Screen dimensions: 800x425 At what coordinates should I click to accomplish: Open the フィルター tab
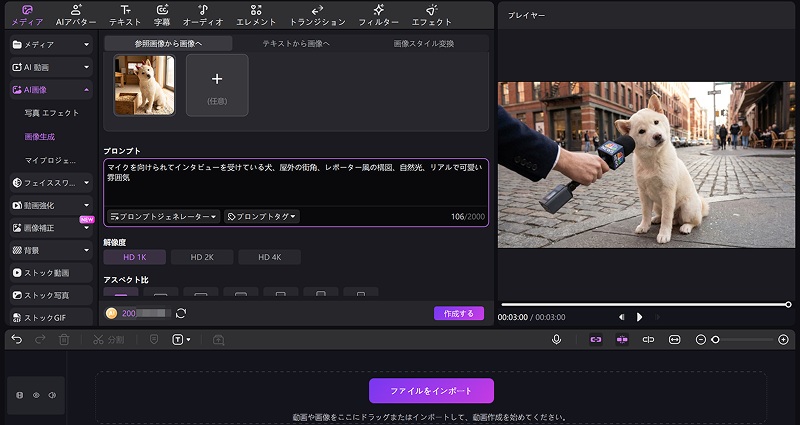(x=379, y=15)
